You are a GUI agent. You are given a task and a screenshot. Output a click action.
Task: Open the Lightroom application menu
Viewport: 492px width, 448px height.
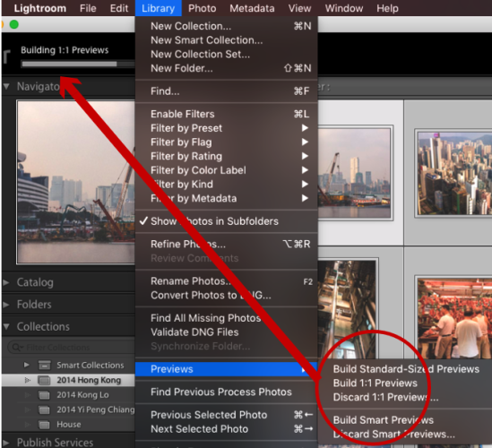tap(39, 8)
